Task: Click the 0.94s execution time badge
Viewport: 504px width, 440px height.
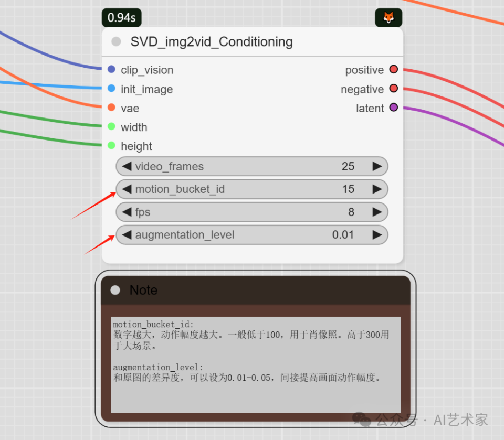Action: coord(121,18)
